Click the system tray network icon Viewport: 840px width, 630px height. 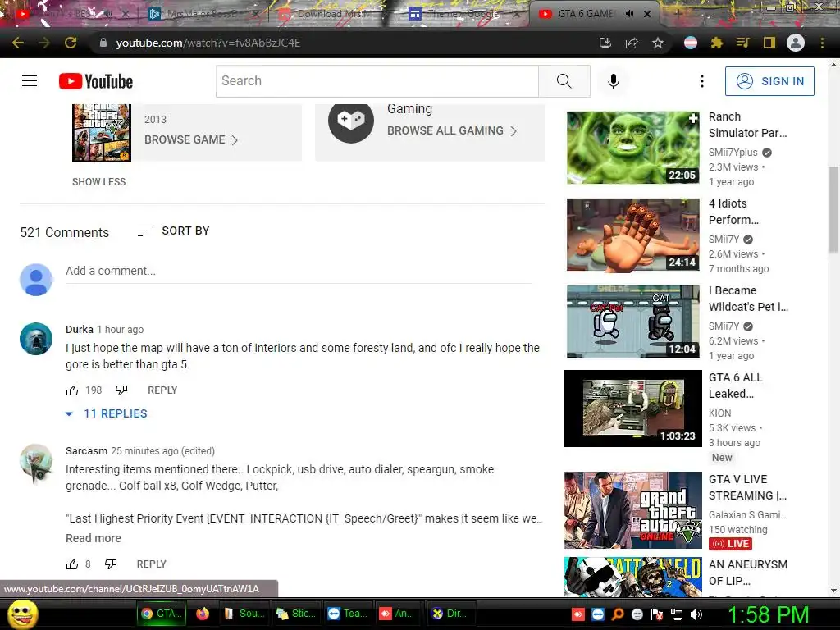pyautogui.click(x=677, y=614)
